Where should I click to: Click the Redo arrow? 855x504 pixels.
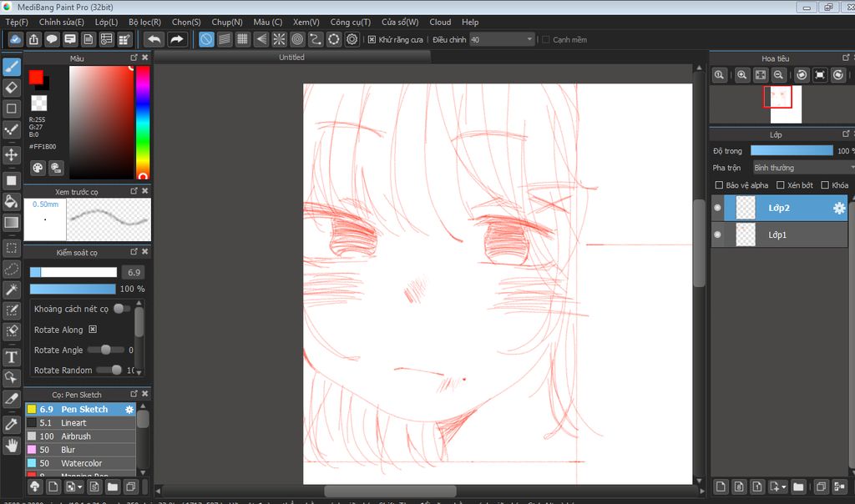177,39
